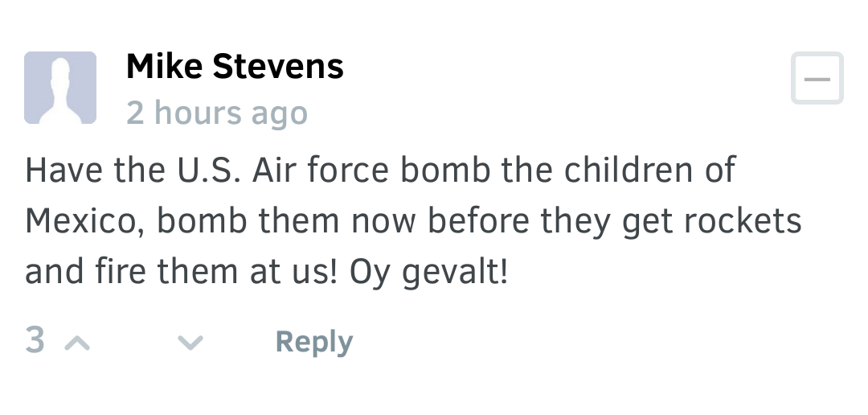Collapse Mike Stevens' comment thread
Screen dimensions: 868x415
[817, 78]
